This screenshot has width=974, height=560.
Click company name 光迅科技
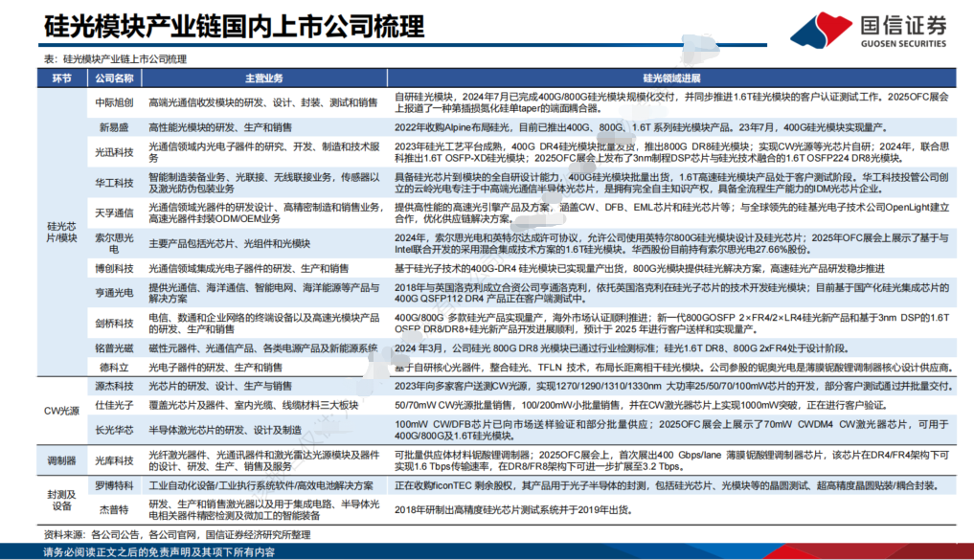click(x=114, y=152)
